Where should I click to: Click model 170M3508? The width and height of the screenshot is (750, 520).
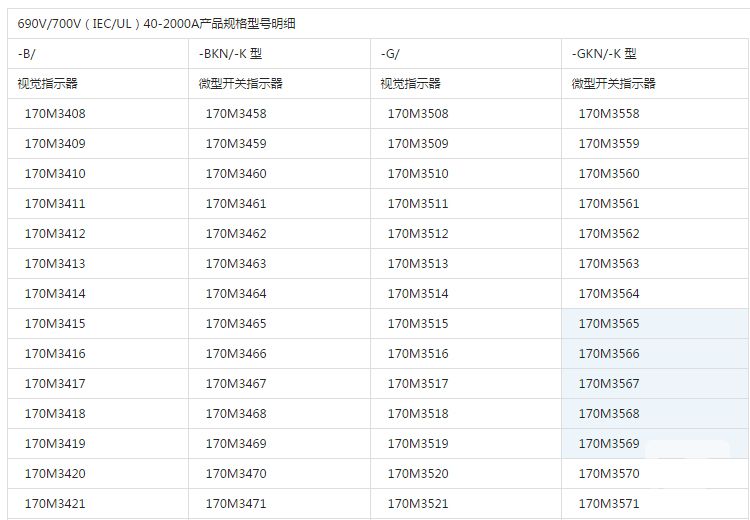pos(418,113)
